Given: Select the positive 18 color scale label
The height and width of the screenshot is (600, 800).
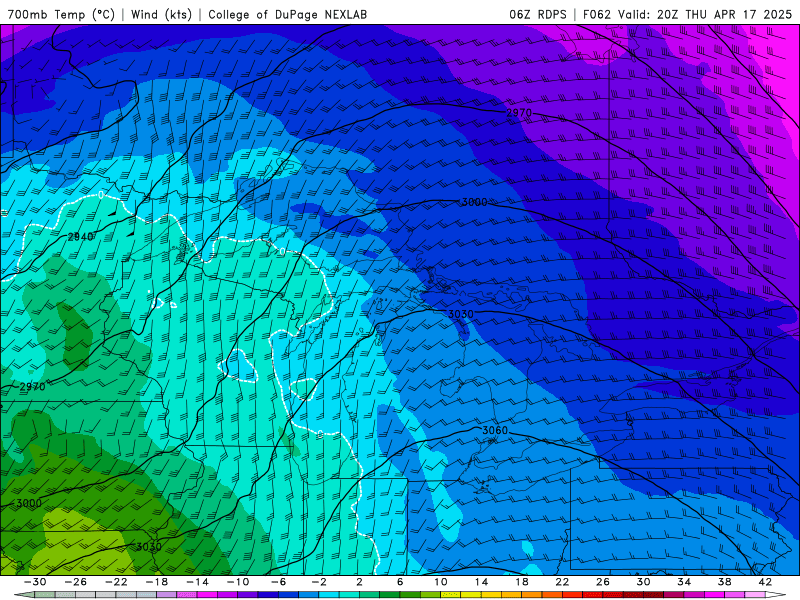Looking at the screenshot, I should (x=521, y=582).
